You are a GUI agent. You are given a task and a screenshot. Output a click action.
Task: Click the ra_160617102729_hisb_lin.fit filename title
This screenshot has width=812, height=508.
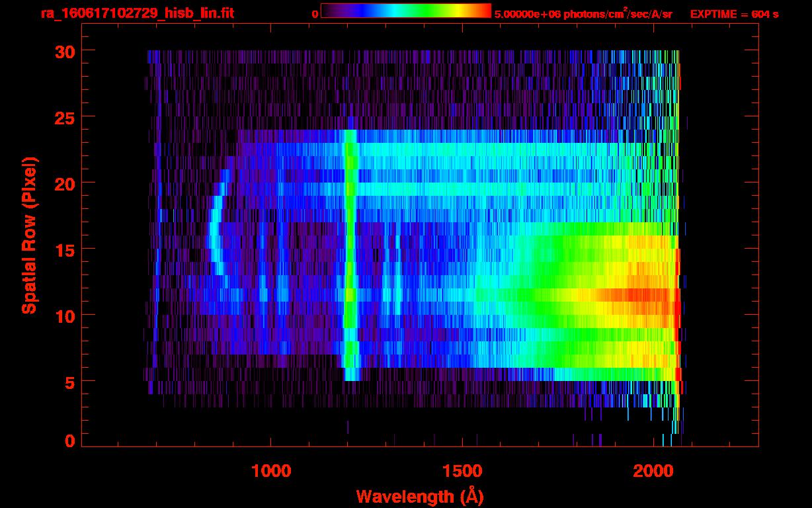137,13
